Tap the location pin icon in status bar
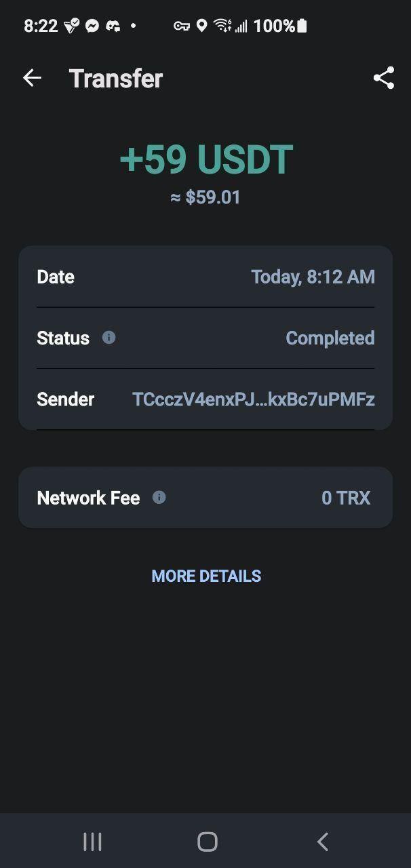Image resolution: width=411 pixels, height=868 pixels. [x=201, y=26]
